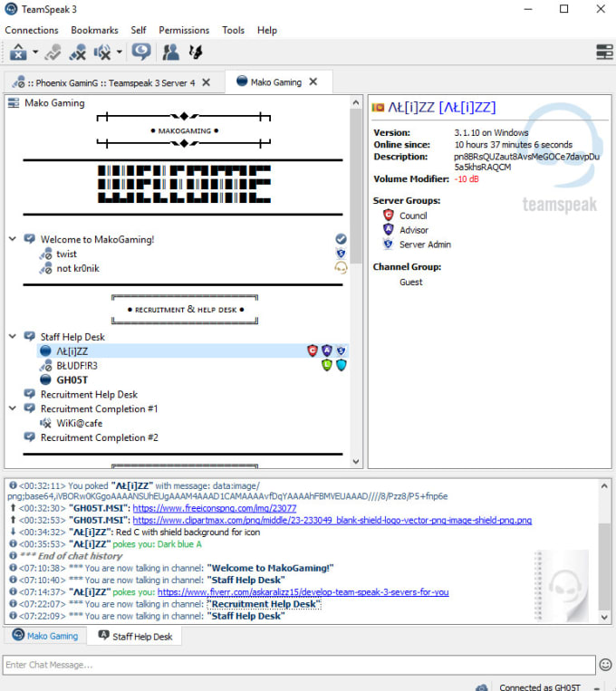This screenshot has width=616, height=691.
Task: Open freeiconspng.com link in chat
Action: click(x=215, y=508)
